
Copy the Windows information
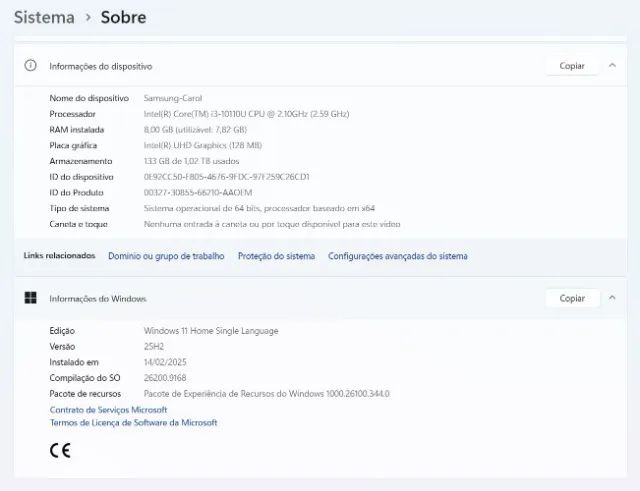pos(572,298)
